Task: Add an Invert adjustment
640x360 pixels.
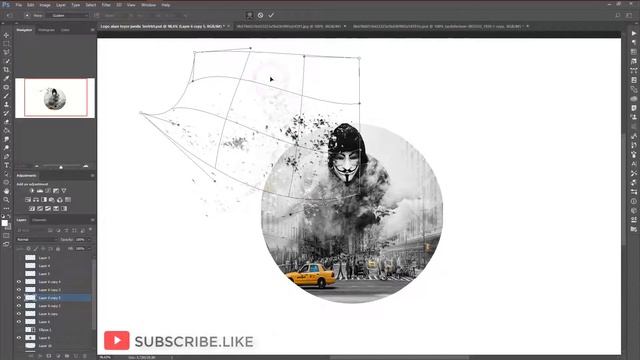Action: (x=32, y=209)
